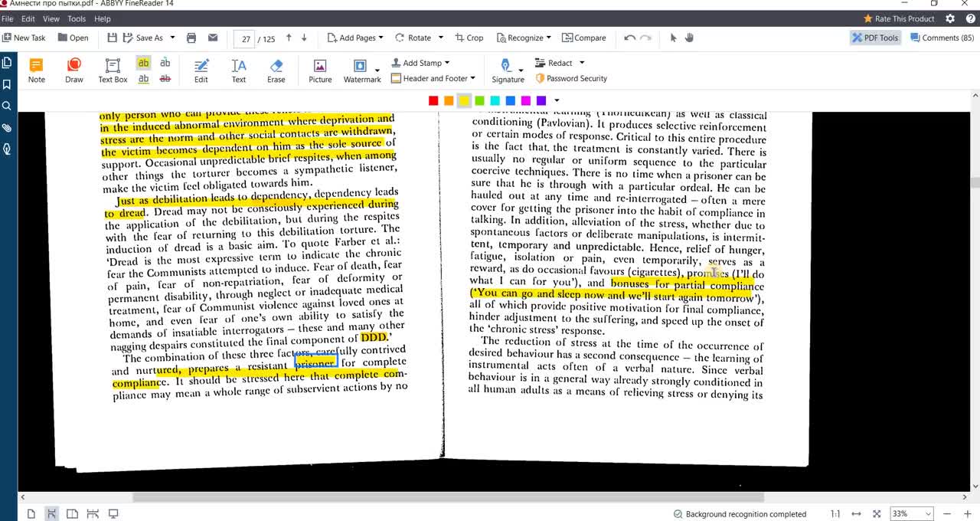The width and height of the screenshot is (980, 521).
Task: Open the Add Pages dropdown
Action: coord(355,38)
